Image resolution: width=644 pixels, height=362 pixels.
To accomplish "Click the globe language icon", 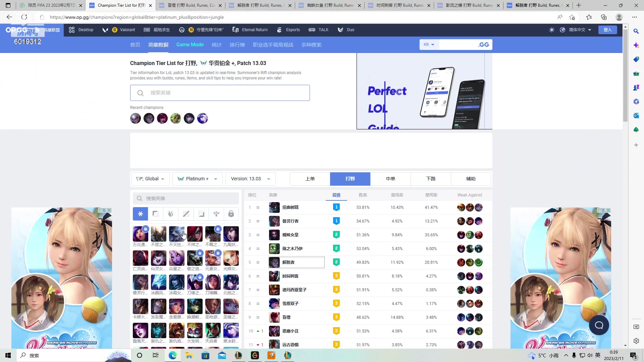I will pyautogui.click(x=562, y=30).
